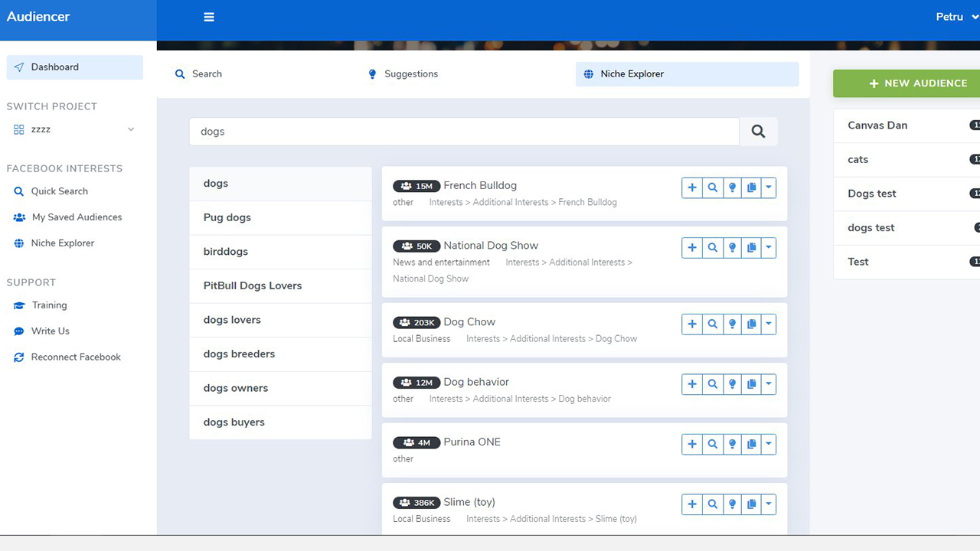980x551 pixels.
Task: Add Purina ONE interest with plus icon
Action: pyautogui.click(x=692, y=445)
